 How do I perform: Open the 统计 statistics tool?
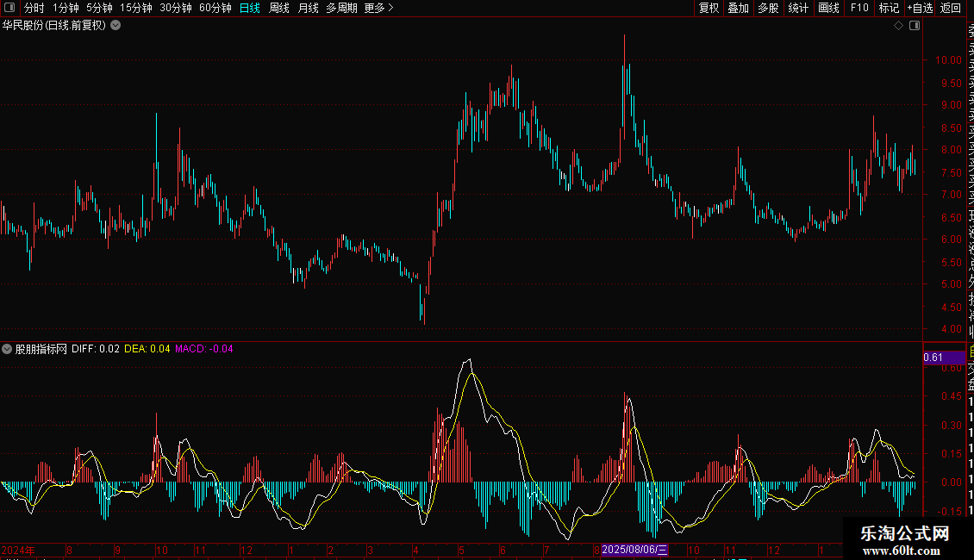coord(798,8)
